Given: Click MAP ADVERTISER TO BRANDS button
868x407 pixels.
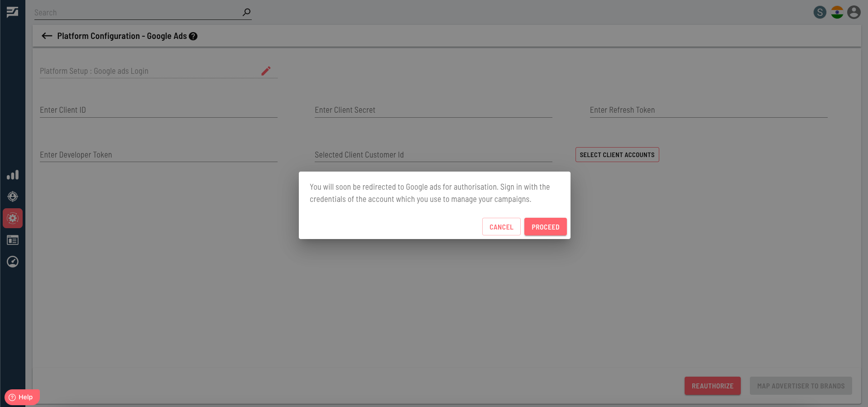Looking at the screenshot, I should [x=801, y=386].
